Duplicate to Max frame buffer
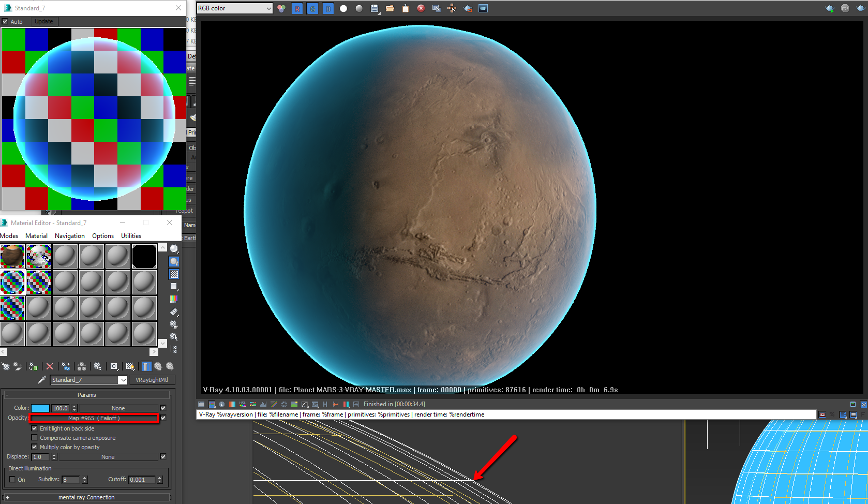 (437, 9)
